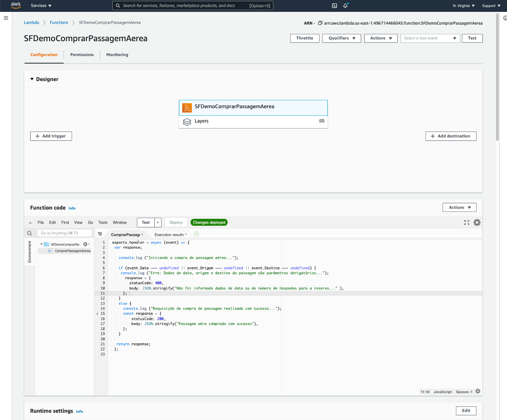The image size is (507, 420).
Task: Copy the function ARN using the copy icon
Action: pos(320,23)
